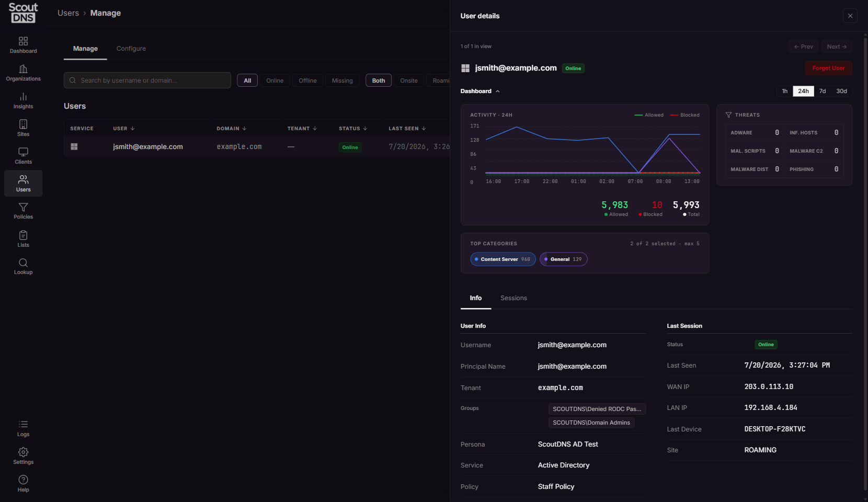Screen dimensions: 868x502
Task: Open Settings gear in sidebar
Action: pyautogui.click(x=23, y=456)
